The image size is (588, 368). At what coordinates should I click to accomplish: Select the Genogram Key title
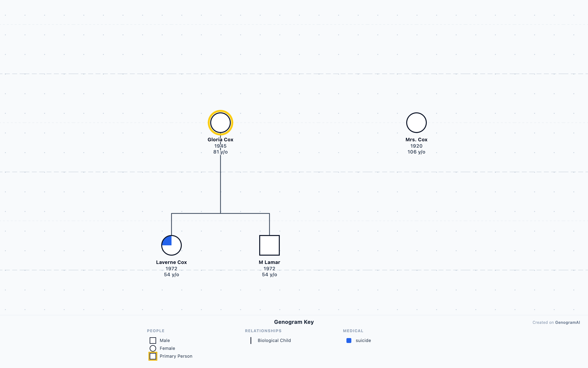pos(294,322)
